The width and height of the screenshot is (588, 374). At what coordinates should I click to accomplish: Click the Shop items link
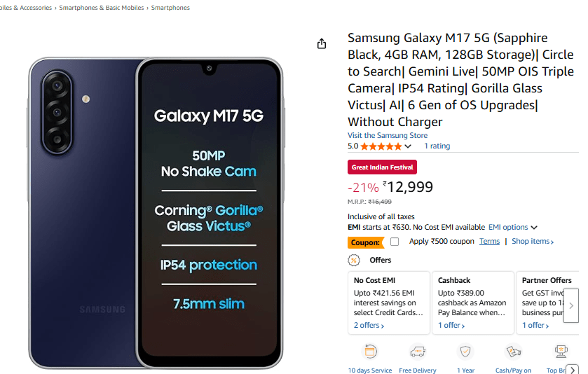click(533, 242)
